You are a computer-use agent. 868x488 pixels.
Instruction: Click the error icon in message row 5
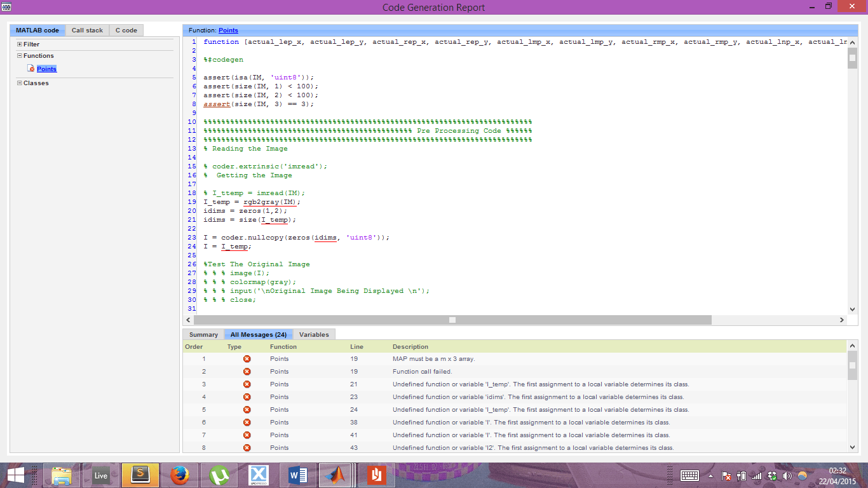(x=247, y=410)
